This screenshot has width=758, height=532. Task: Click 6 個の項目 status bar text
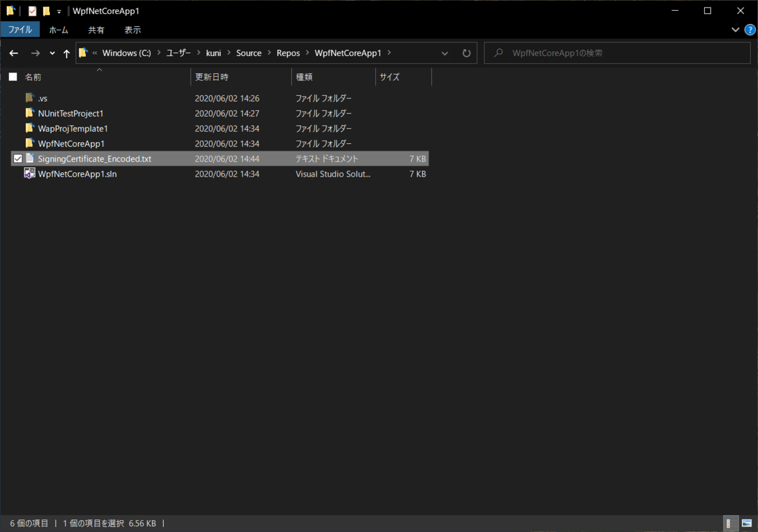(29, 523)
